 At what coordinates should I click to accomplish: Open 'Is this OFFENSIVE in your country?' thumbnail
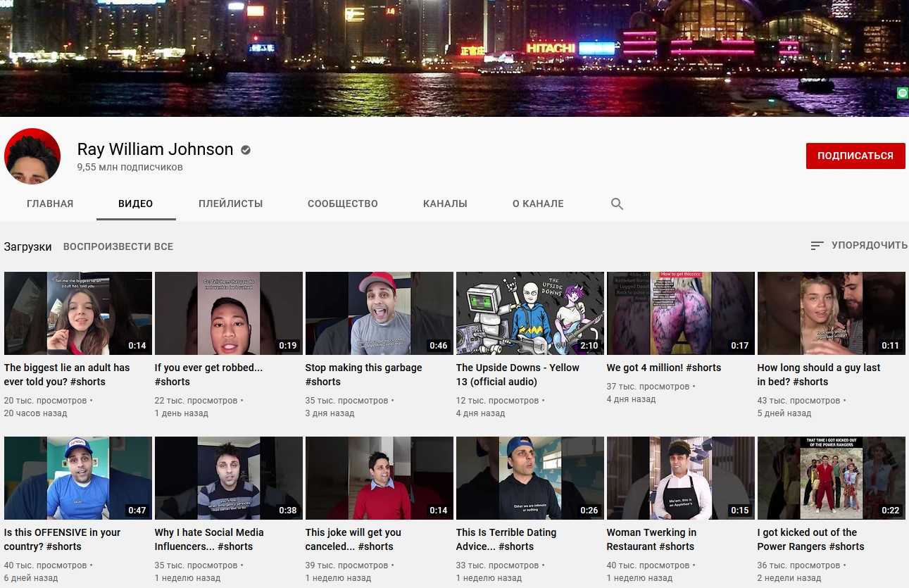pos(77,478)
